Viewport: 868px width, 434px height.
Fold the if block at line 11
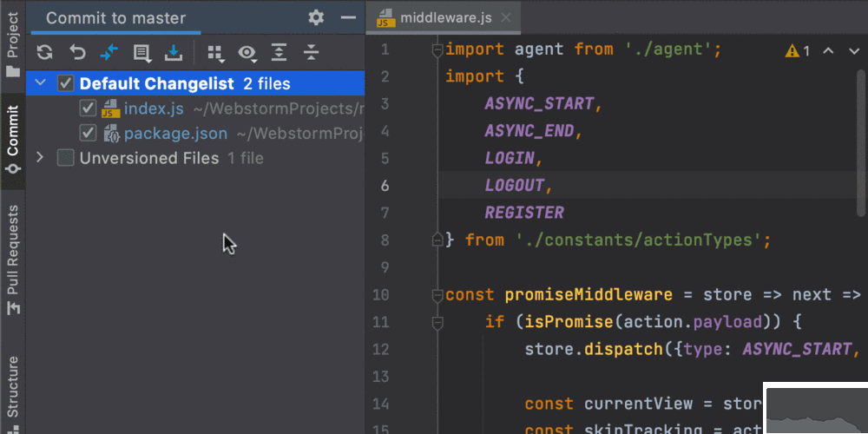point(437,322)
